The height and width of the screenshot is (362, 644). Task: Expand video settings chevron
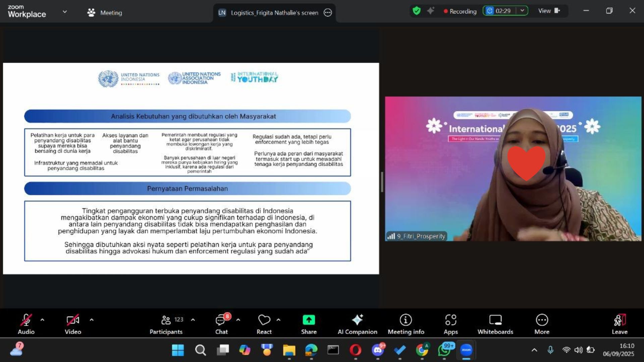pos(92,319)
